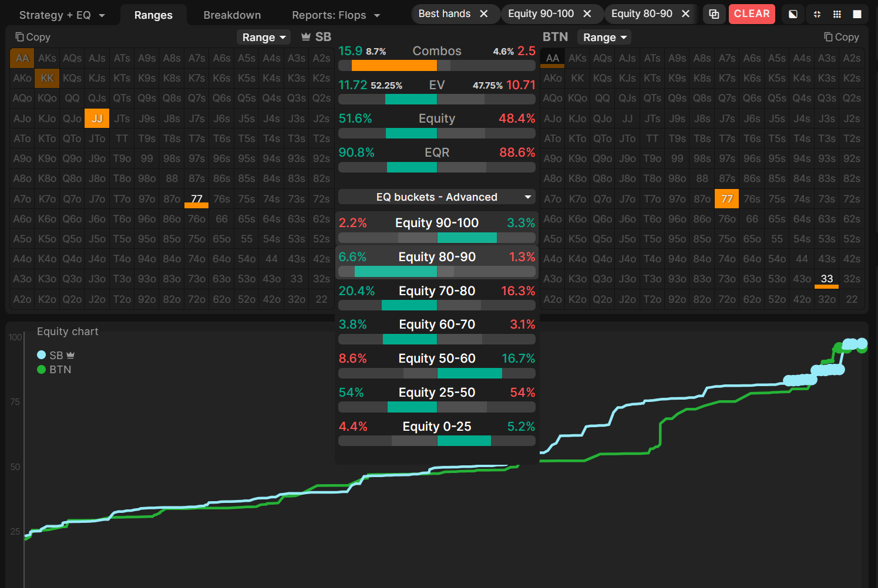878x588 pixels.
Task: Click the half-filled square contrast icon
Action: (x=793, y=14)
